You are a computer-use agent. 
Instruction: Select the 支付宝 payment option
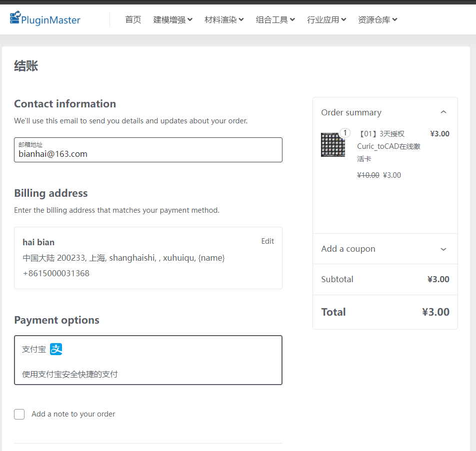148,360
